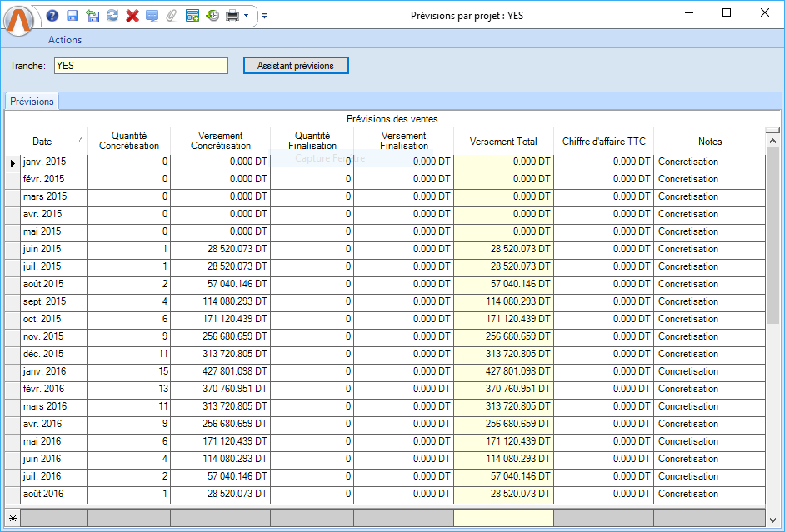Select the janv. 2016 Quantité Concrétisation cell
The height and width of the screenshot is (532, 785).
click(128, 371)
